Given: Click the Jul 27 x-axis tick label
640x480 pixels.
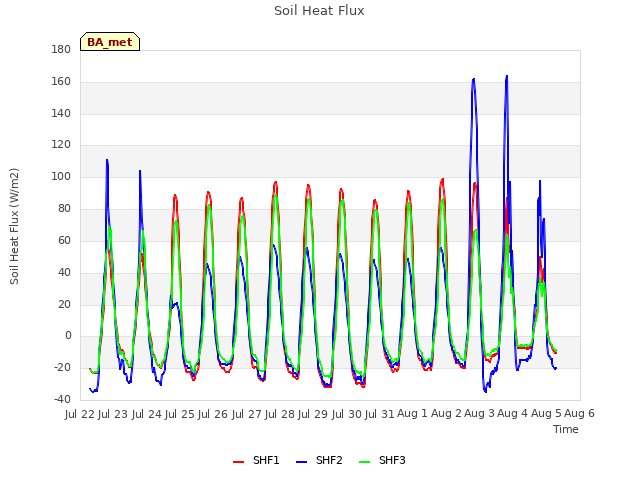Looking at the screenshot, I should [x=247, y=414].
